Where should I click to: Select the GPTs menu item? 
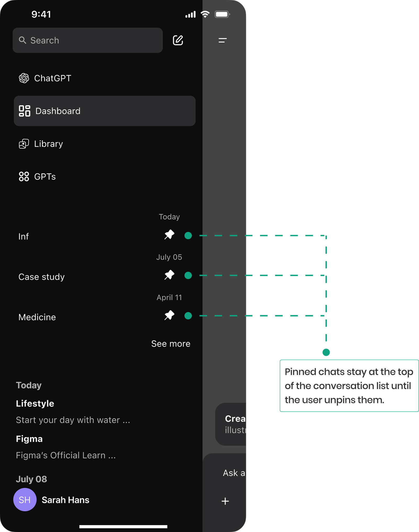tap(45, 177)
